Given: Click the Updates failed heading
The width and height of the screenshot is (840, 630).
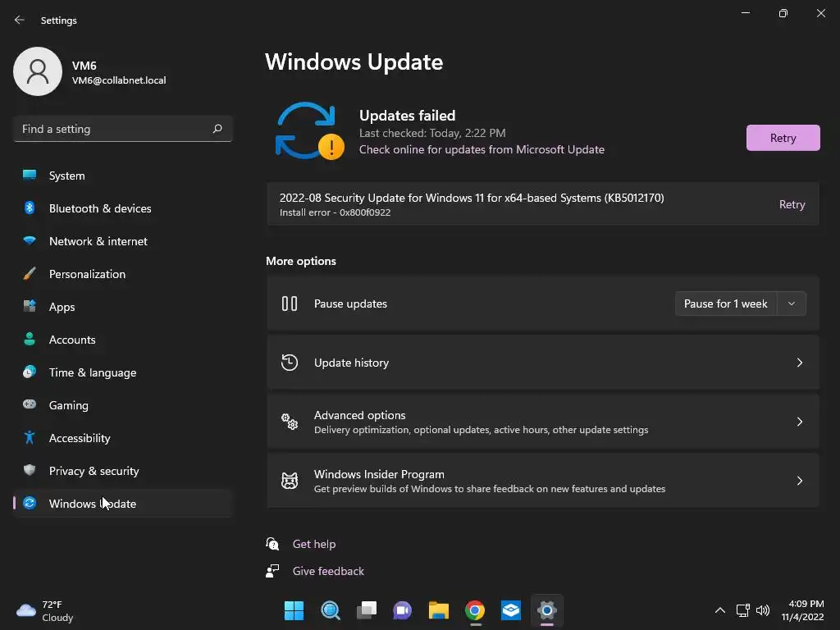Looking at the screenshot, I should click(407, 115).
